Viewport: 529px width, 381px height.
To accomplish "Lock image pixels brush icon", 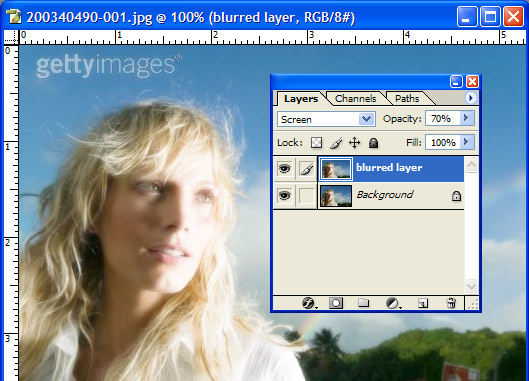I will pyautogui.click(x=336, y=143).
